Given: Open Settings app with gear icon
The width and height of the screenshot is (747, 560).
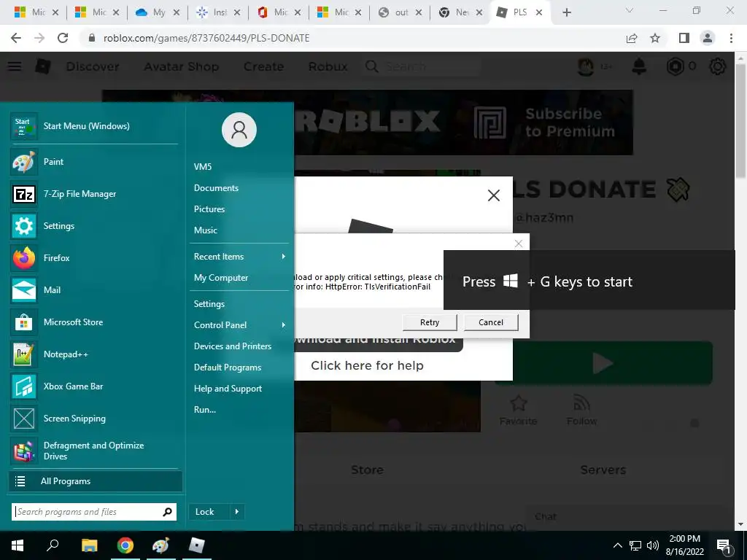Looking at the screenshot, I should [x=94, y=226].
